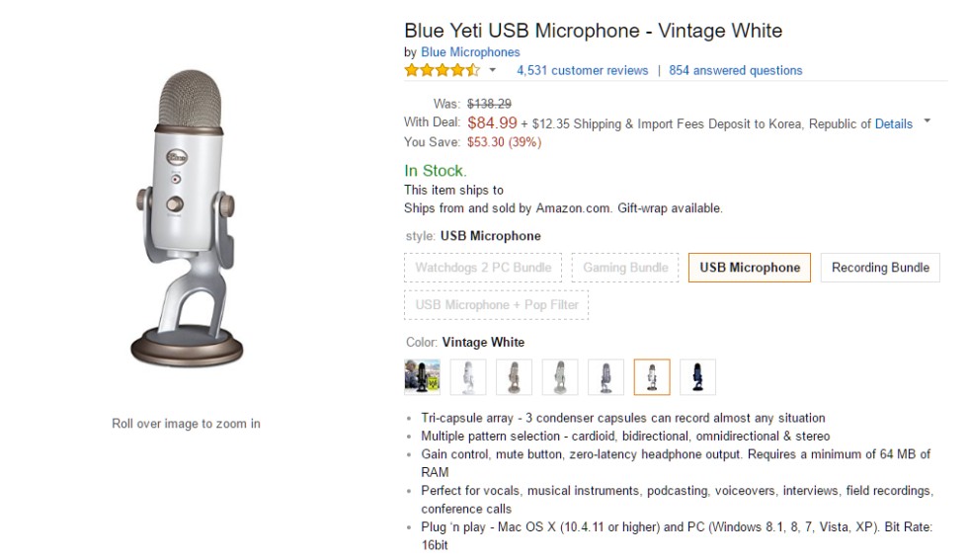Select the highlighted Vintage White color swatch
The height and width of the screenshot is (560, 968).
[652, 376]
